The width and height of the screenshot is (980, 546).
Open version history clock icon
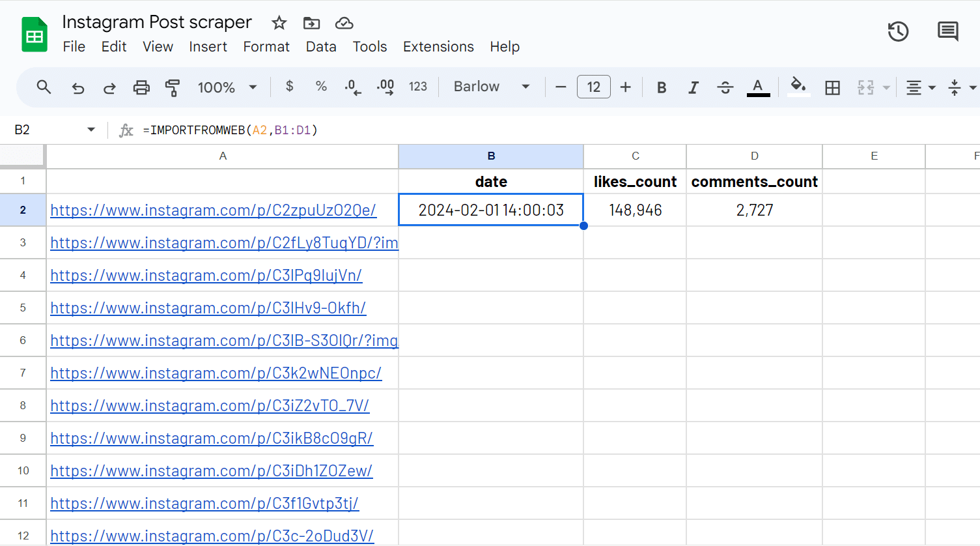click(898, 31)
